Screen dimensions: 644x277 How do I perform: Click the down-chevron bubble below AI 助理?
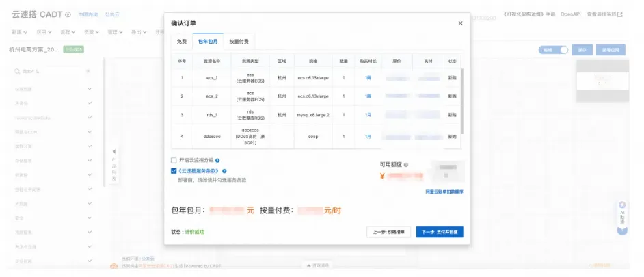622,230
